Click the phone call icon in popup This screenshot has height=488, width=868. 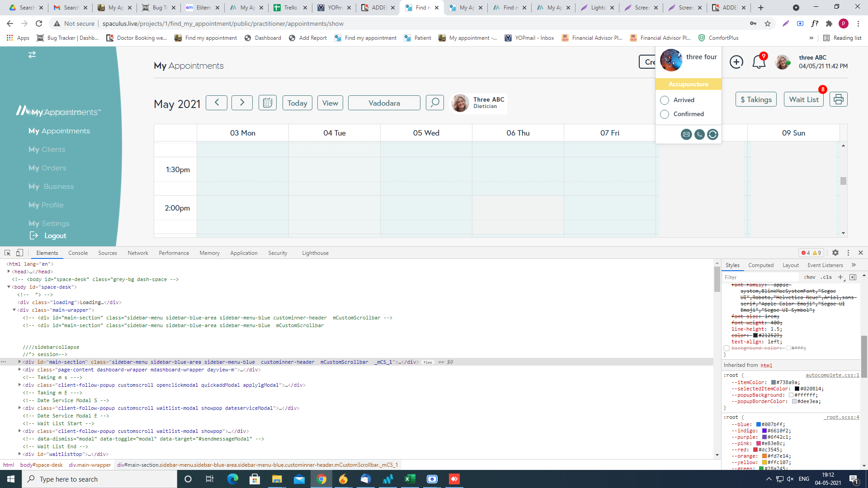pos(699,134)
